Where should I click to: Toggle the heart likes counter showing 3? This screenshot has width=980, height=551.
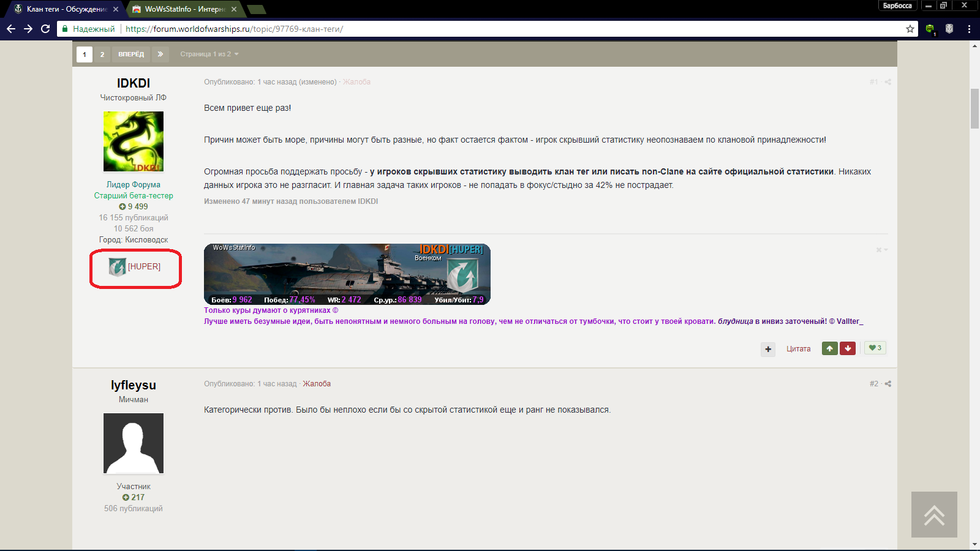tap(875, 348)
